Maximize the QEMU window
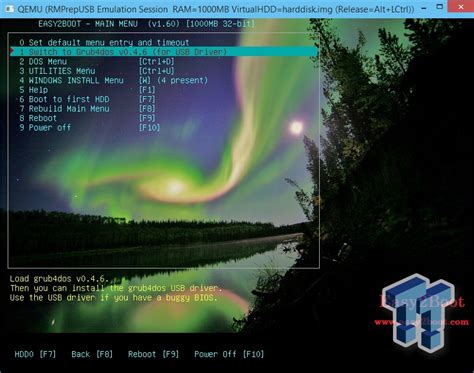The height and width of the screenshot is (373, 474). pos(440,7)
